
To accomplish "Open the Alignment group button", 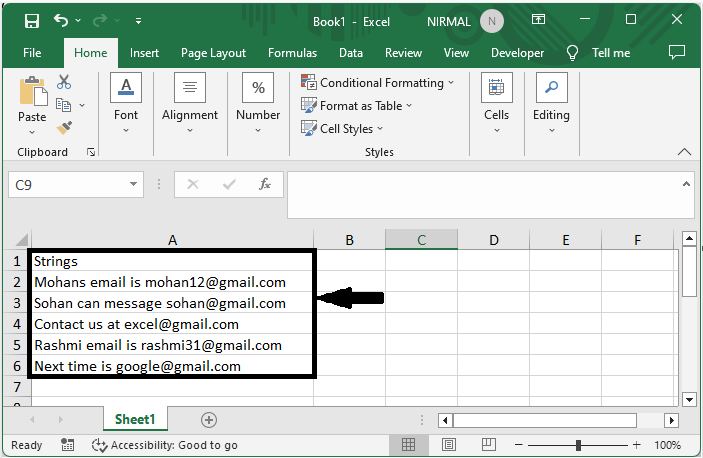I will (190, 103).
